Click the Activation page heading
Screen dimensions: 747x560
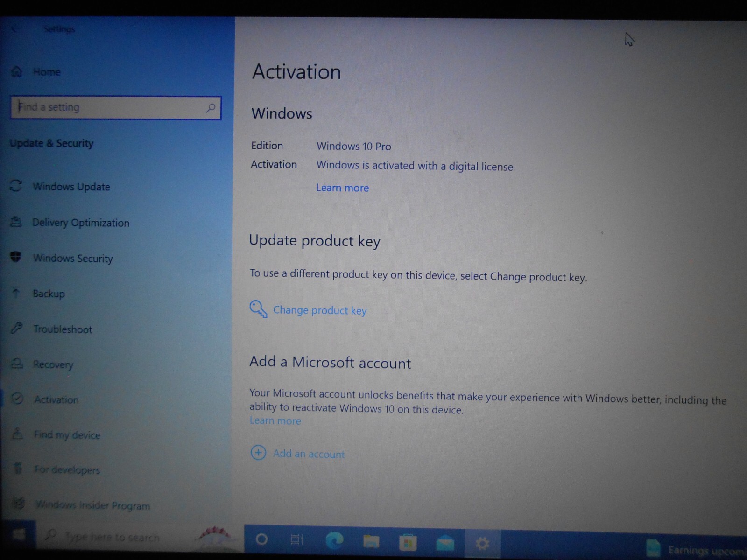[296, 72]
